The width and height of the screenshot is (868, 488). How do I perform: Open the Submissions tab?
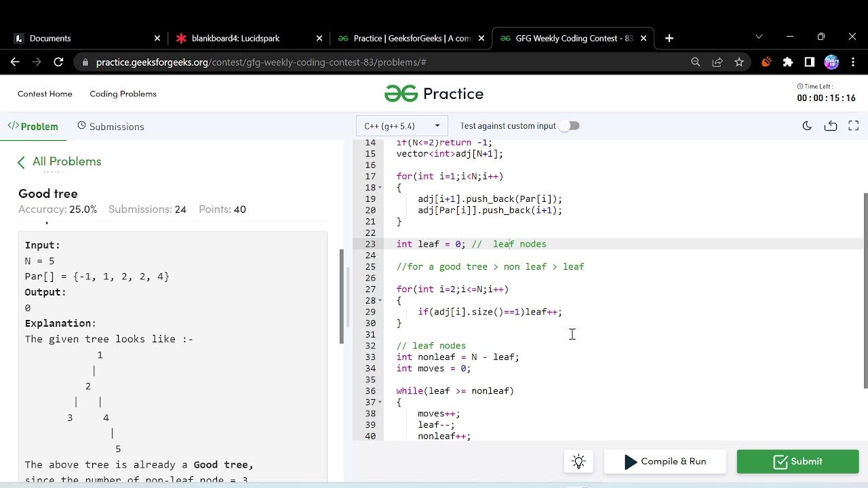point(111,126)
